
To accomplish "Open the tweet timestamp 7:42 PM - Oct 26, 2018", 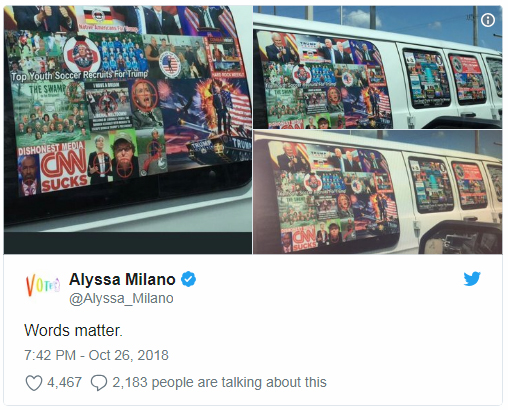I will pyautogui.click(x=96, y=355).
